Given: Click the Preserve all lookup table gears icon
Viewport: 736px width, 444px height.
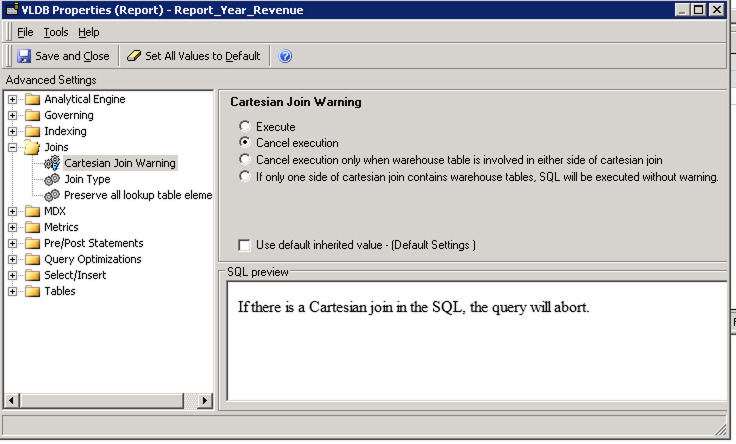Looking at the screenshot, I should tap(52, 195).
